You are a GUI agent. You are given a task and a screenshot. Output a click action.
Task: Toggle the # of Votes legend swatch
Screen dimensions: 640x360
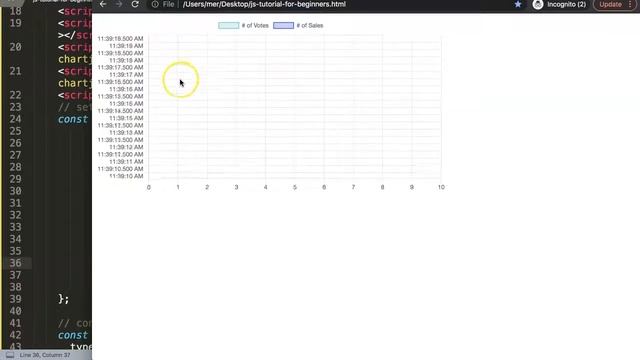[229, 25]
